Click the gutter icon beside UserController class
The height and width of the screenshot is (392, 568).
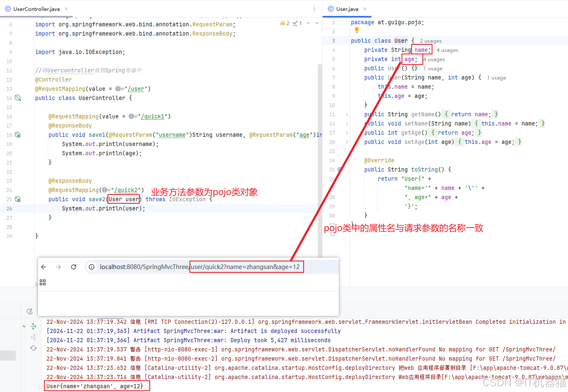point(18,98)
